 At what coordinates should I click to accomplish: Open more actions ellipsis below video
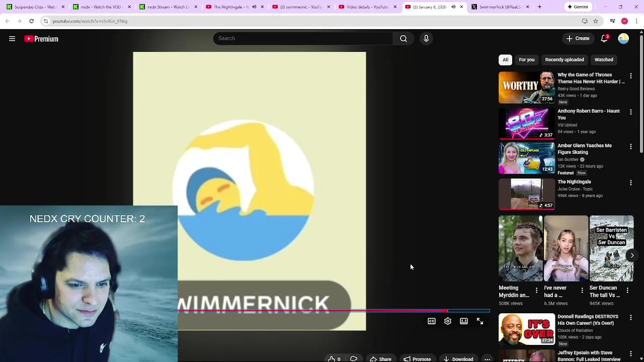tap(487, 358)
